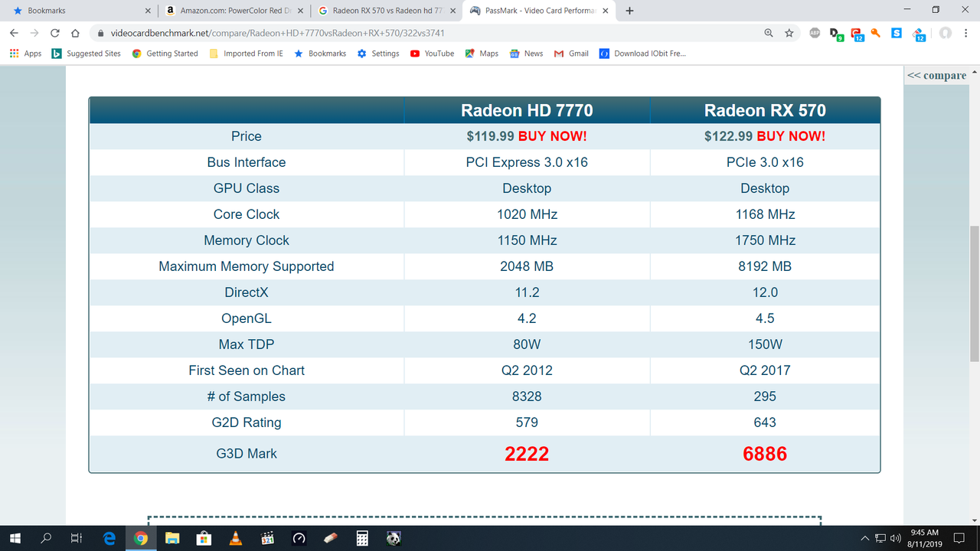Open the blue S extension
This screenshot has width=980, height=551.
897,33
